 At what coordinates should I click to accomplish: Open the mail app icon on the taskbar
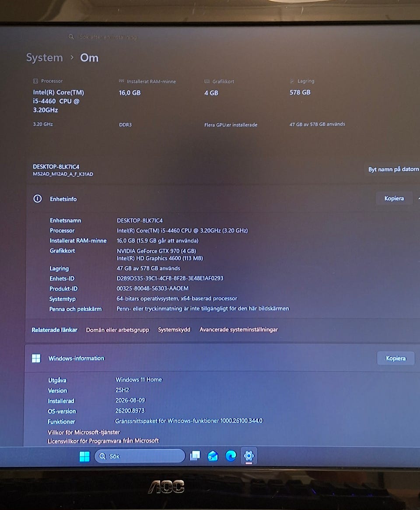click(213, 456)
